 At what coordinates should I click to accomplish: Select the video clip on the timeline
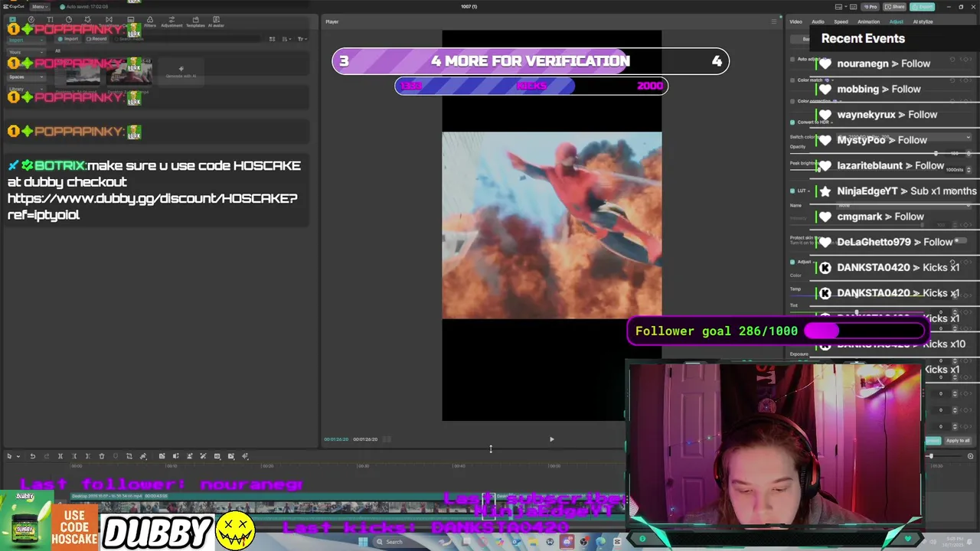(x=268, y=507)
